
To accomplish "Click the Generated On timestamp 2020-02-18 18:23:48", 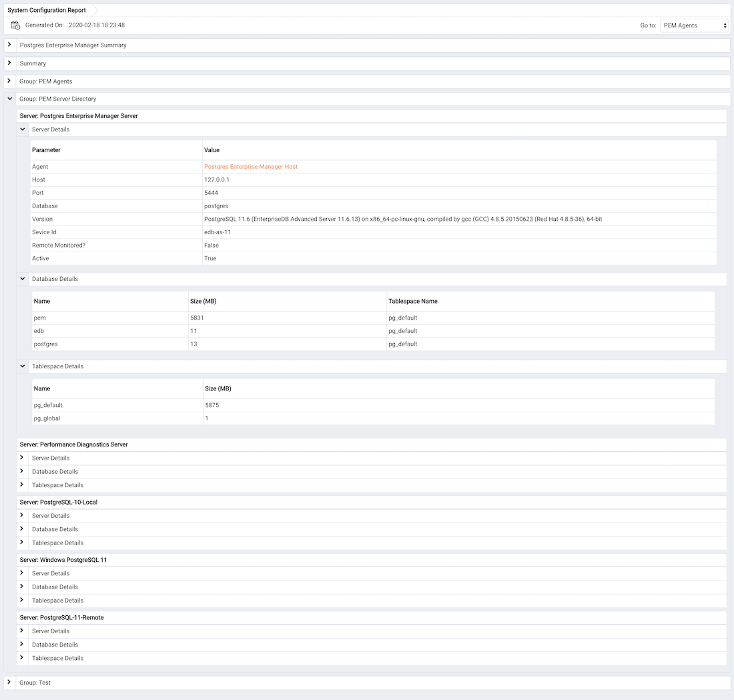I will 97,25.
